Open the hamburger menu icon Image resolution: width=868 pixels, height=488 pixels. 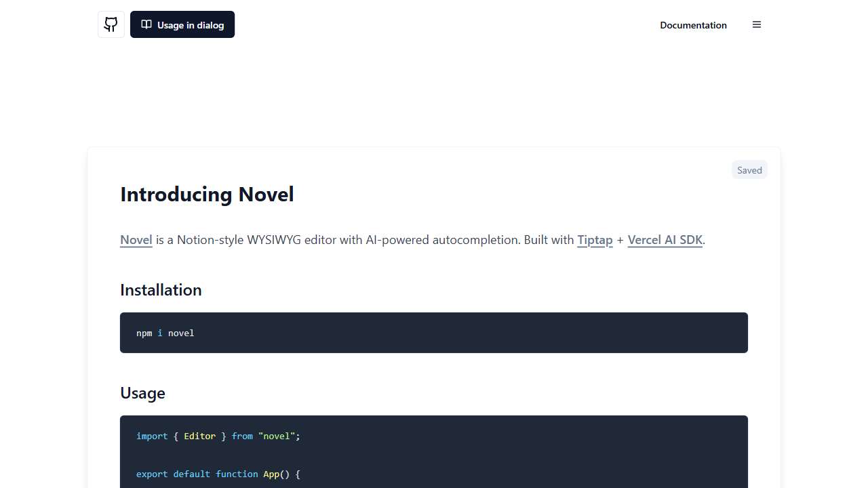click(757, 24)
